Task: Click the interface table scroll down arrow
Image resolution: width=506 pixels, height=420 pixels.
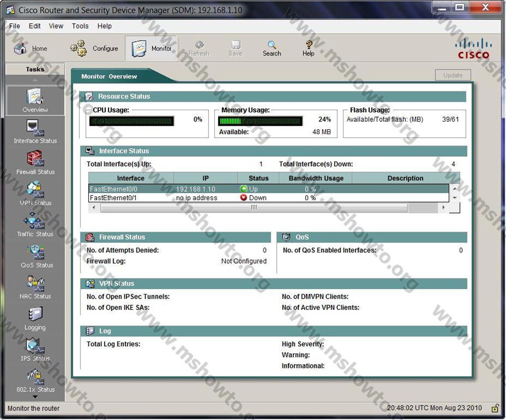Action: tap(455, 198)
